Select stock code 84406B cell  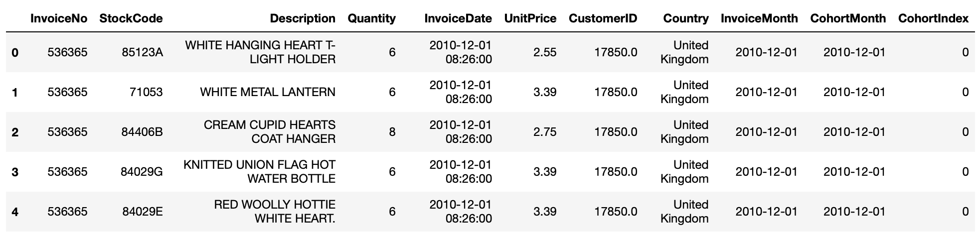pos(142,132)
